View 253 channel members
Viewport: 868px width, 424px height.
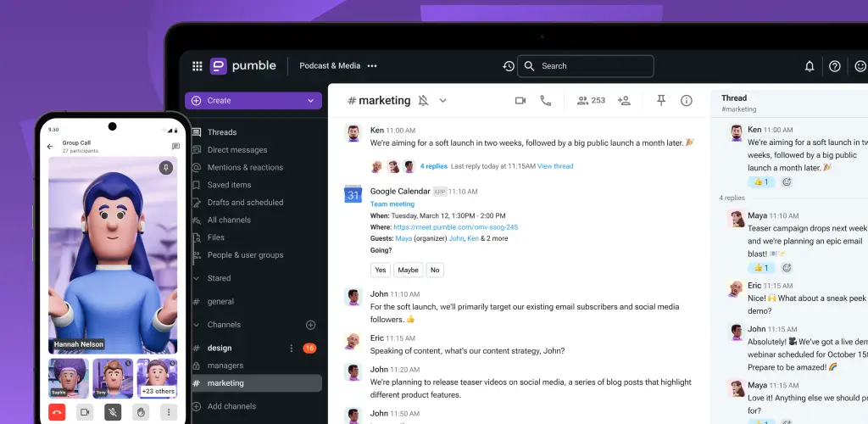[591, 100]
